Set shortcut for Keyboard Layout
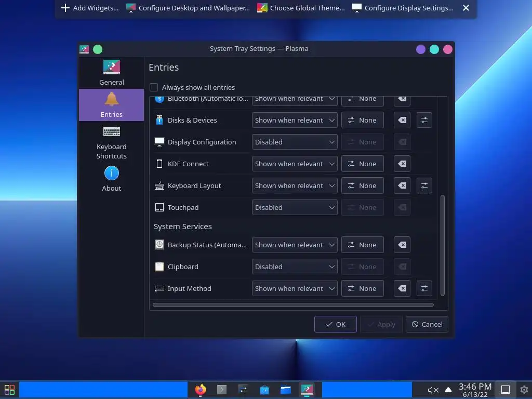 click(x=362, y=185)
